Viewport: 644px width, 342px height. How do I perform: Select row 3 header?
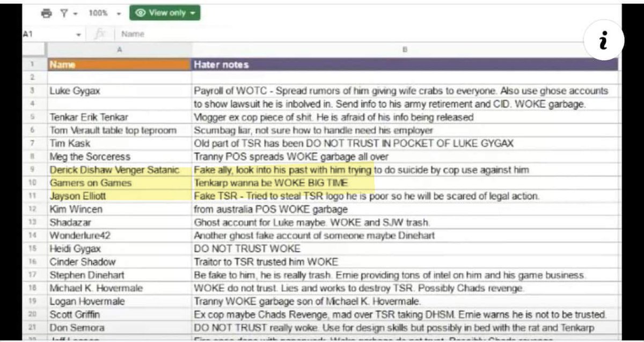point(33,91)
